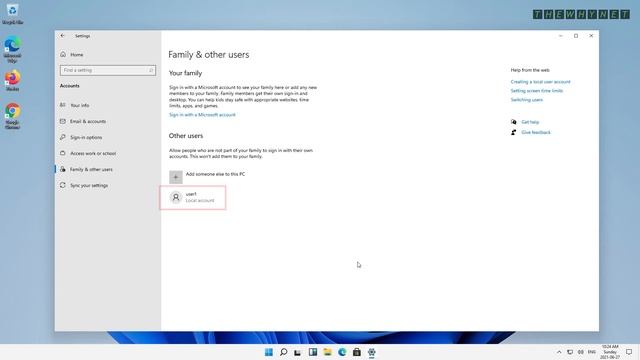This screenshot has height=360, width=640.
Task: Open Switching users help link
Action: [x=527, y=100]
